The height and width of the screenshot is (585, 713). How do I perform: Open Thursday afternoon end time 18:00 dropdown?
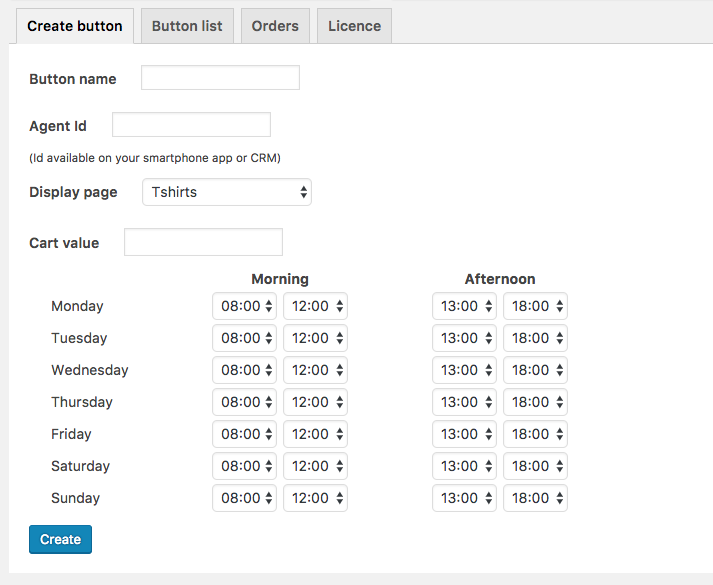535,402
